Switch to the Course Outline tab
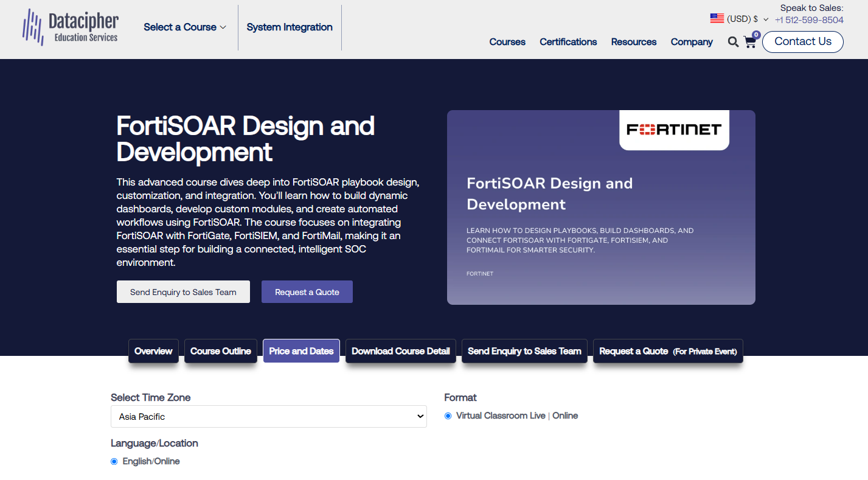The height and width of the screenshot is (480, 868). [x=221, y=351]
